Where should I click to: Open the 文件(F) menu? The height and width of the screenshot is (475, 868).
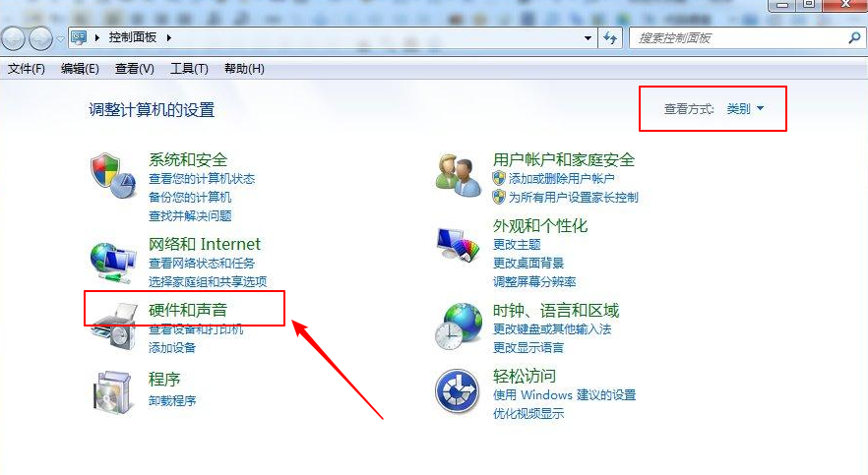coord(26,69)
